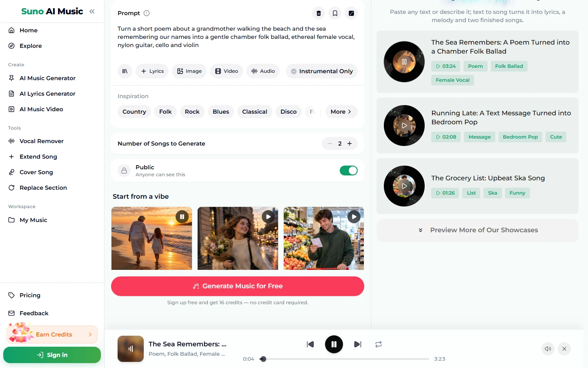
Task: Enable Instrumental Only option
Action: 322,71
